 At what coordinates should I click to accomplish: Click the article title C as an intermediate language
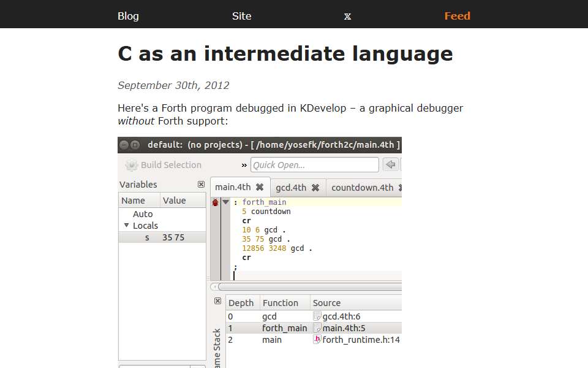[x=285, y=53]
